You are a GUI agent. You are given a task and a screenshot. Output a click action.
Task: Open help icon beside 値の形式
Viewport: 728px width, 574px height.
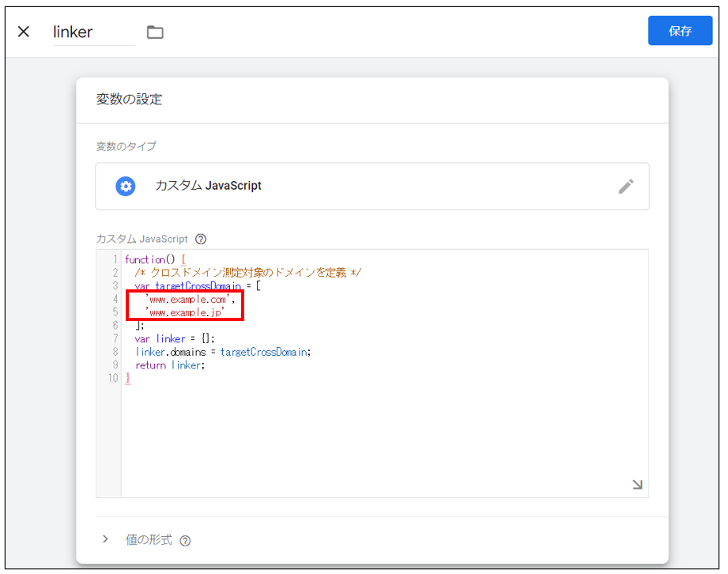pos(185,541)
